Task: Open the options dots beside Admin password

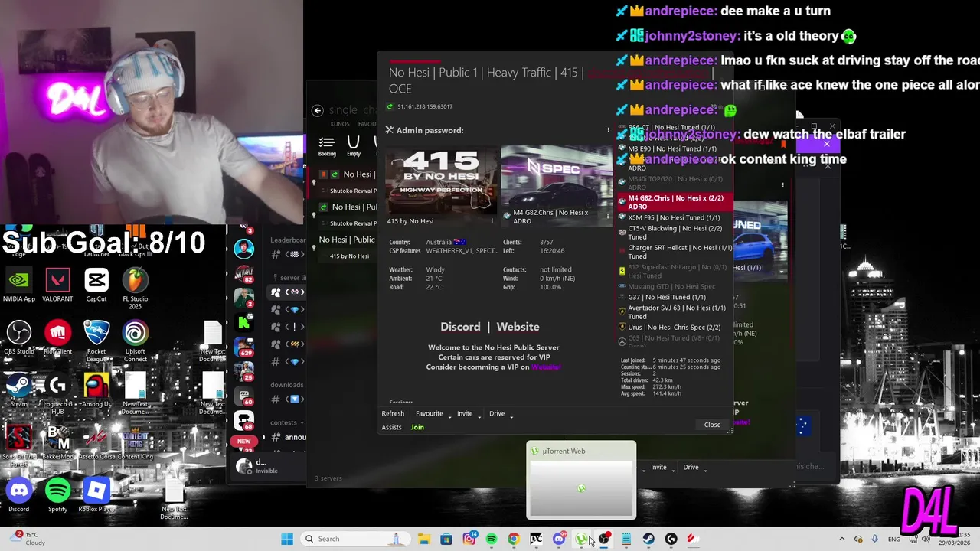Action: (609, 130)
